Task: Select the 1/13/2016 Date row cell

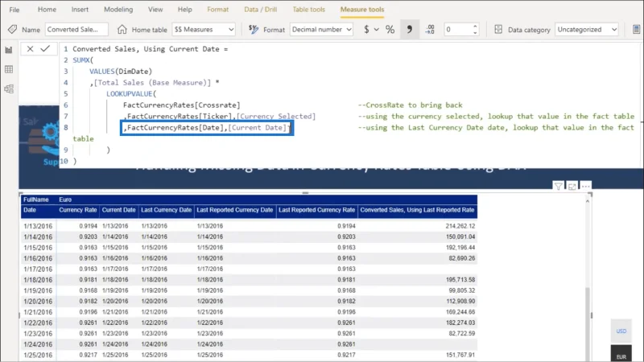Action: [38, 226]
